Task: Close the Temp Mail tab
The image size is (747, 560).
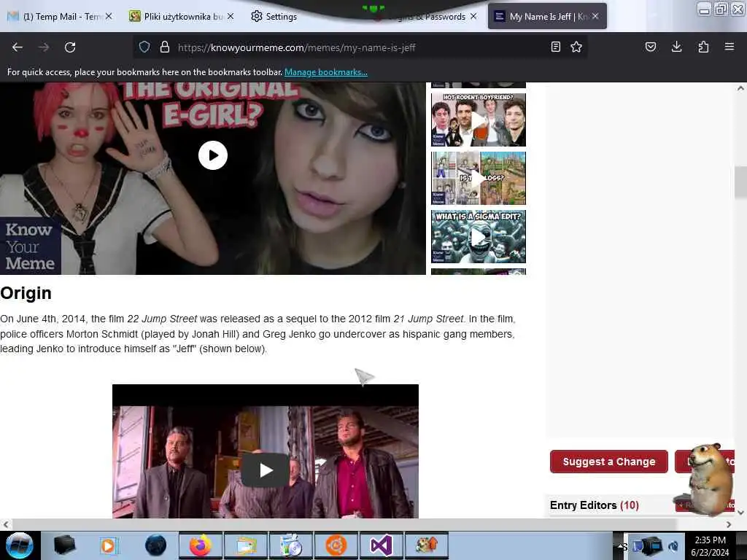Action: [109, 16]
